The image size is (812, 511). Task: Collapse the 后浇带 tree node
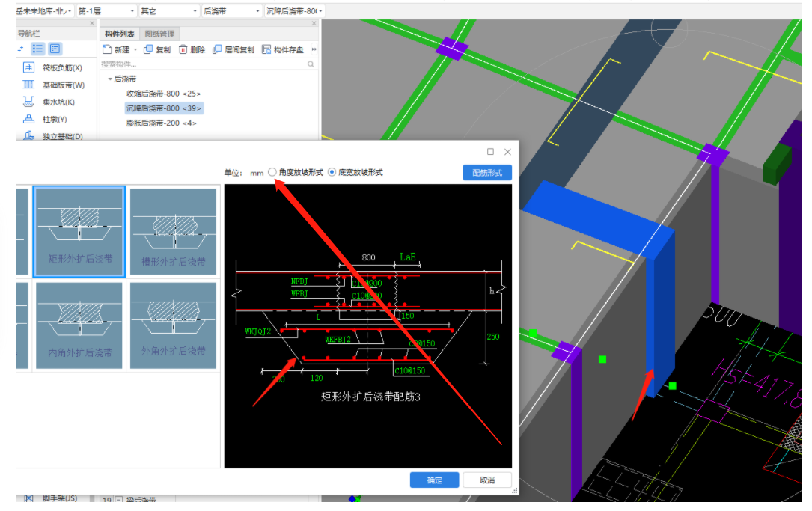pyautogui.click(x=110, y=79)
